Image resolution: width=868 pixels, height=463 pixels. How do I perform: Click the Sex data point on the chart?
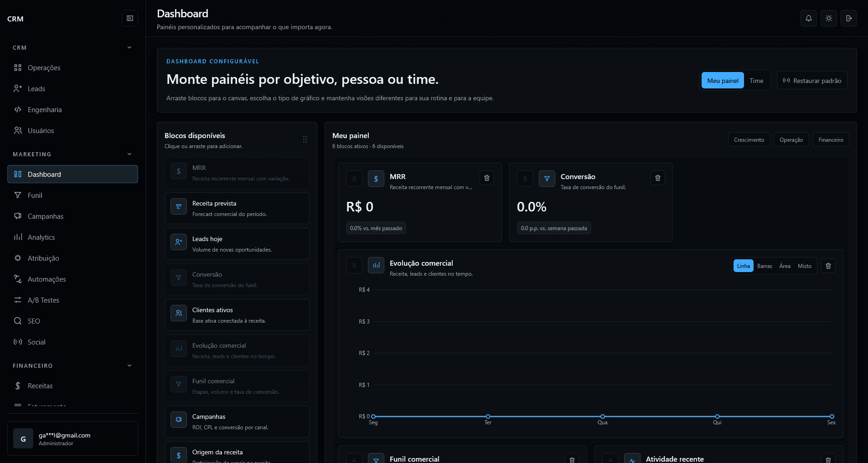pyautogui.click(x=832, y=417)
